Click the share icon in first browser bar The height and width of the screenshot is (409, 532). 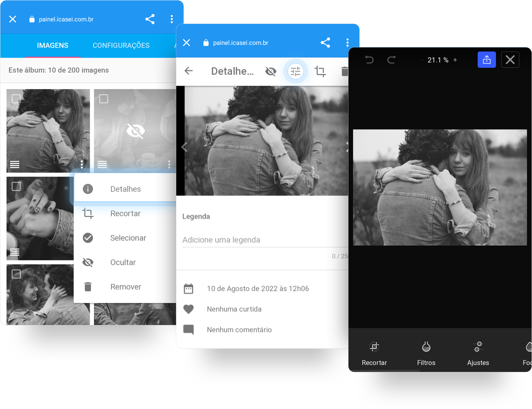[x=150, y=19]
